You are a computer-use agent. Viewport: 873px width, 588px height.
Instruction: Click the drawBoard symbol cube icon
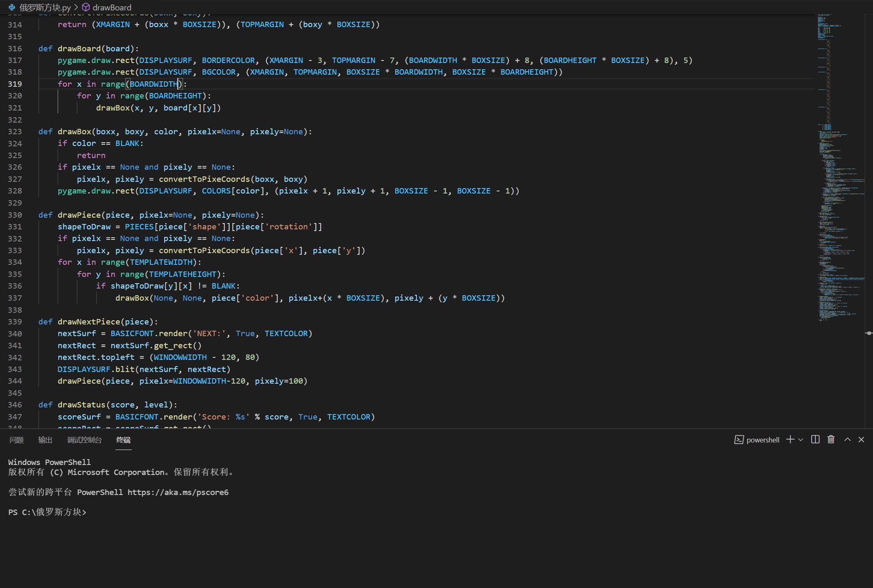[85, 8]
